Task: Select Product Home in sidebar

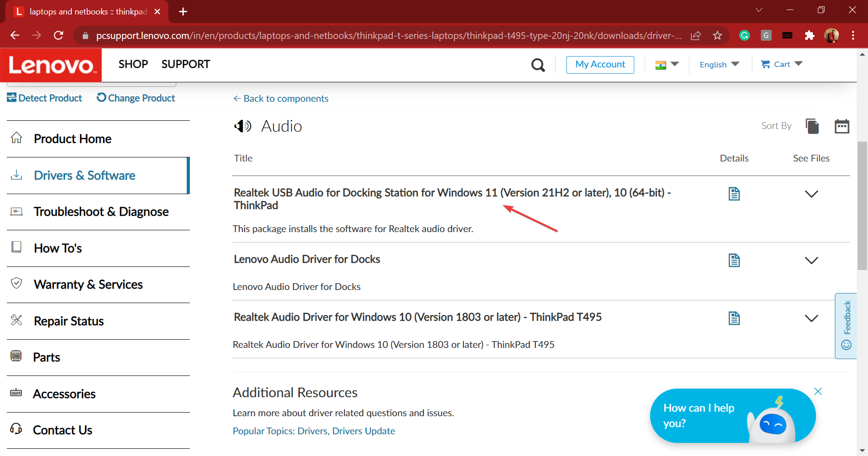Action: click(98, 139)
